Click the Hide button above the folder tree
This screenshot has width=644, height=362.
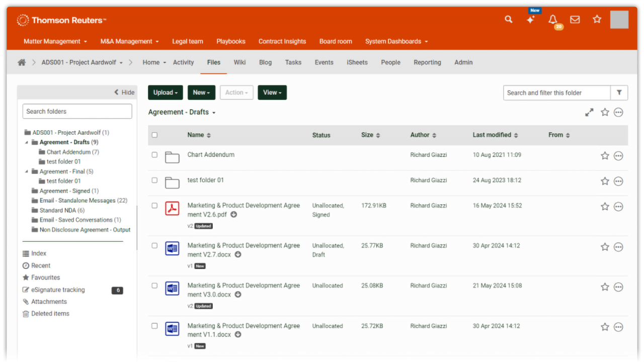[124, 92]
